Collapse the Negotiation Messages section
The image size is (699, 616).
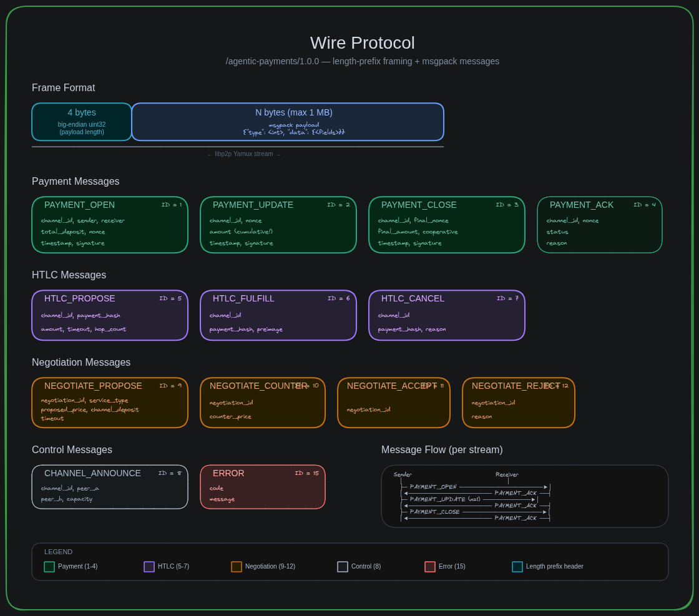81,362
